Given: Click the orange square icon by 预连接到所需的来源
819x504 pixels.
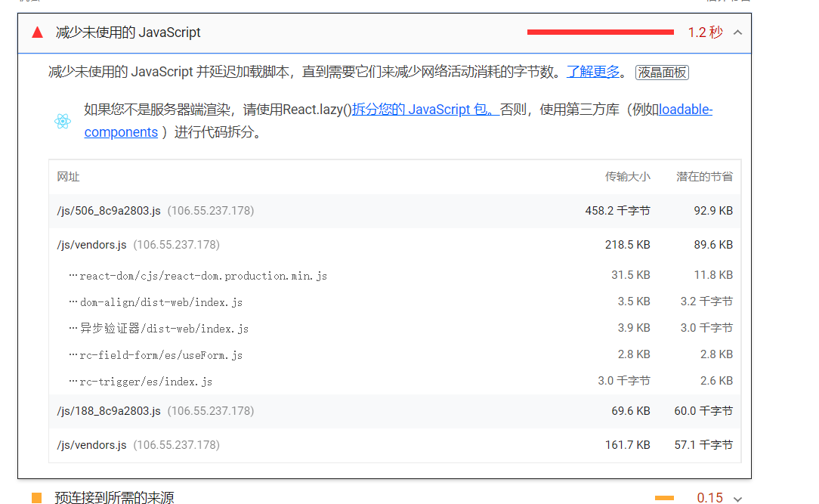Looking at the screenshot, I should 36,497.
